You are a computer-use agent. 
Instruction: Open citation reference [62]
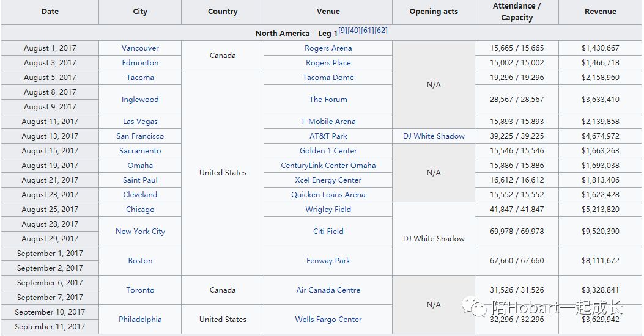pyautogui.click(x=381, y=31)
